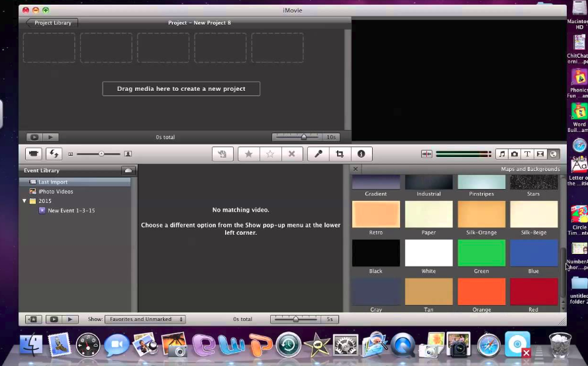Adjust the clip size slider in toolbar
The height and width of the screenshot is (366, 588).
point(101,154)
